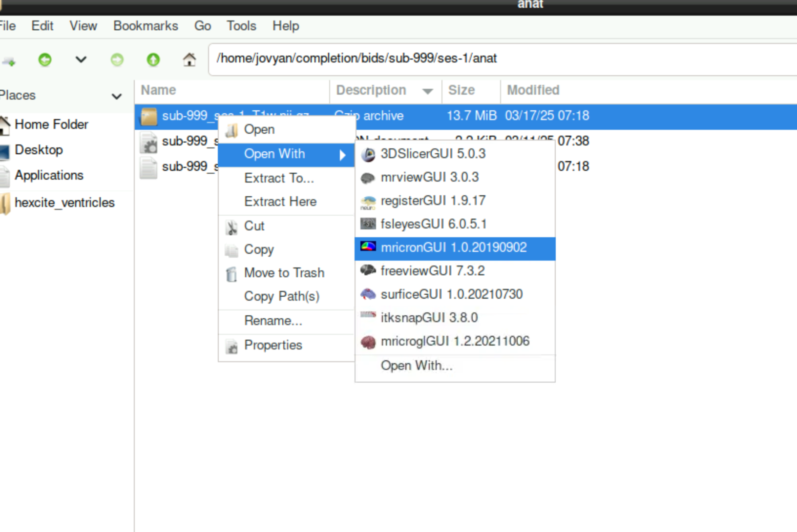Click the new tab toolbar icon
This screenshot has height=532, width=797.
9,61
